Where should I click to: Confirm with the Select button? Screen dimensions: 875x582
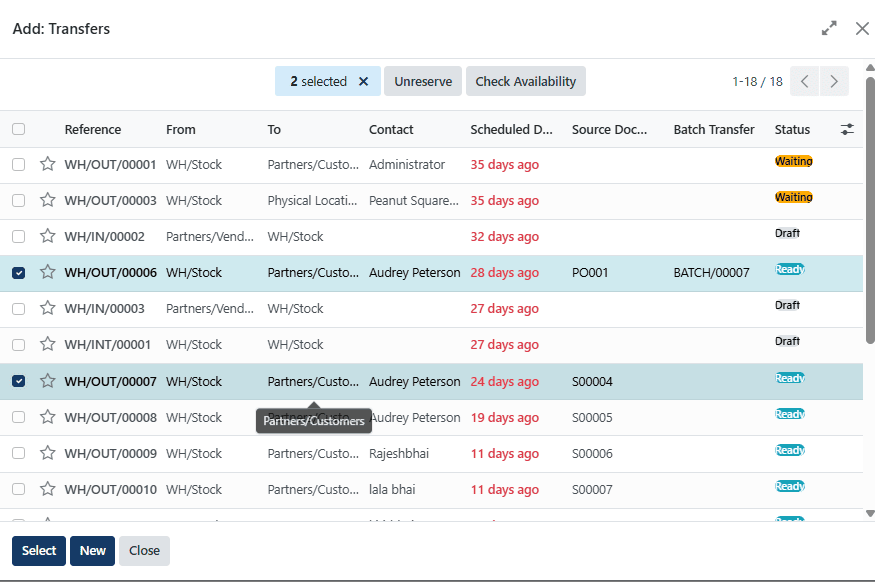pos(39,551)
